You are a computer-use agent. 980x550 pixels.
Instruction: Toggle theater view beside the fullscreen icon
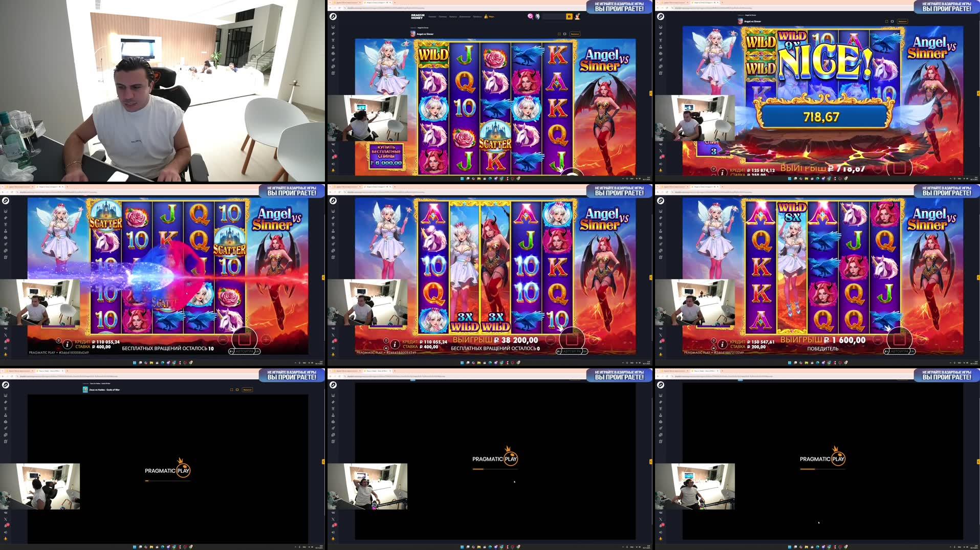564,34
